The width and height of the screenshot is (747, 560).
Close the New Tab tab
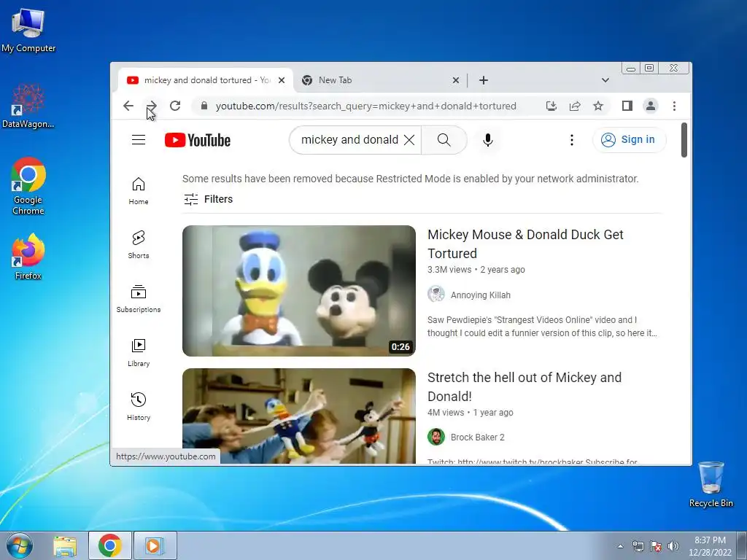[x=455, y=80]
